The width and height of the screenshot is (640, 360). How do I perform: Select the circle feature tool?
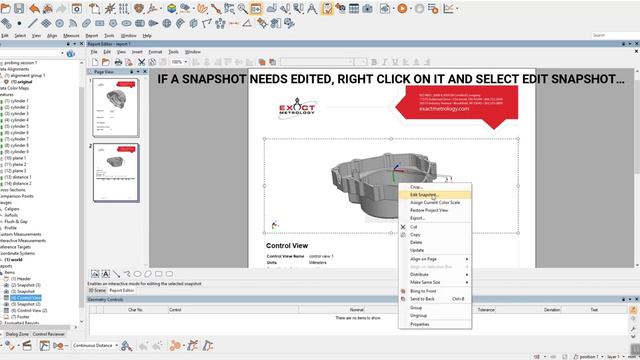point(60,23)
